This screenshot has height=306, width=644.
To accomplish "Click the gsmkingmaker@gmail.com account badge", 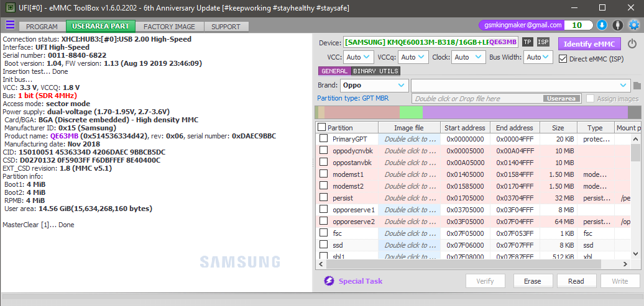I will coord(523,25).
